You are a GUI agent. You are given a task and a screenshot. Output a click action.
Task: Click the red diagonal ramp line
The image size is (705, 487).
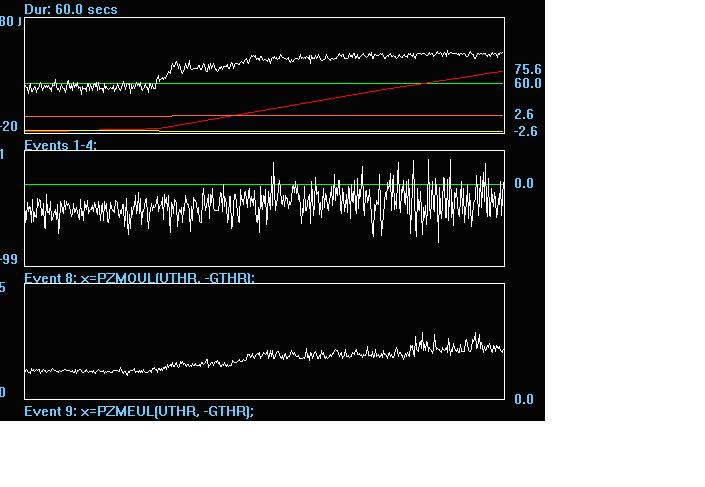click(330, 100)
